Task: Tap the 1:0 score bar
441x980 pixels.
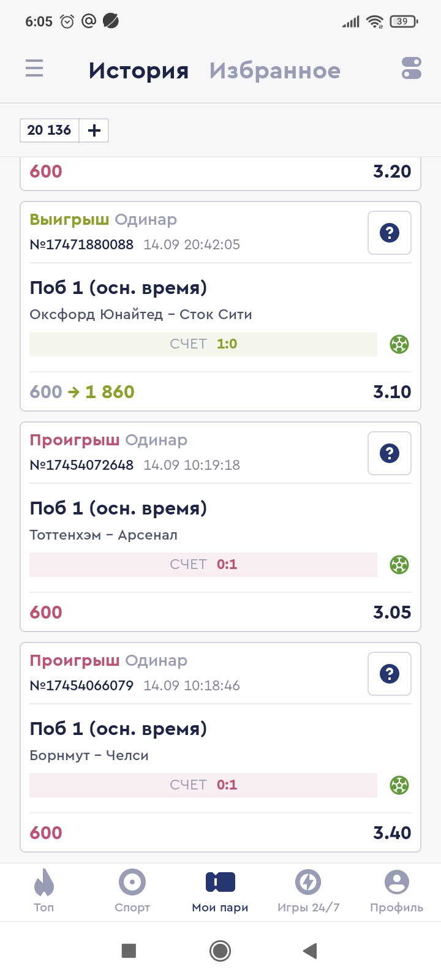Action: (x=203, y=344)
